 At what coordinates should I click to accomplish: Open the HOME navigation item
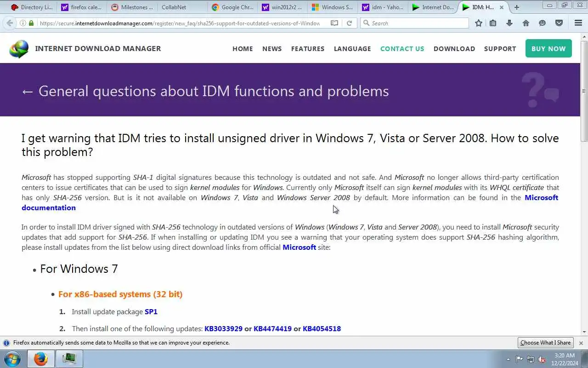point(243,49)
